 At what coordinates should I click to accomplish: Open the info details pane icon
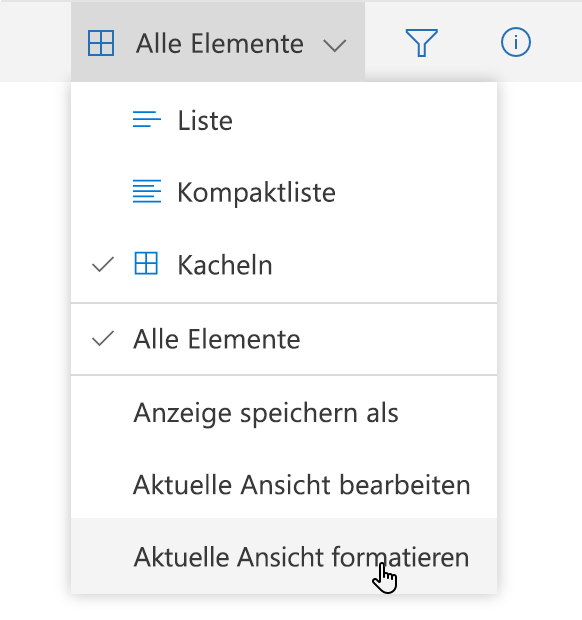pos(516,42)
